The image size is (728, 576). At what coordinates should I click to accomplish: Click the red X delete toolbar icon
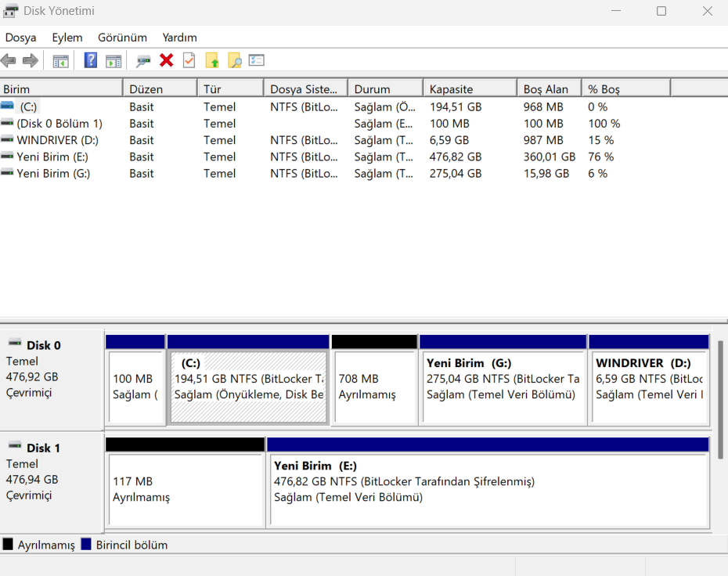click(166, 60)
